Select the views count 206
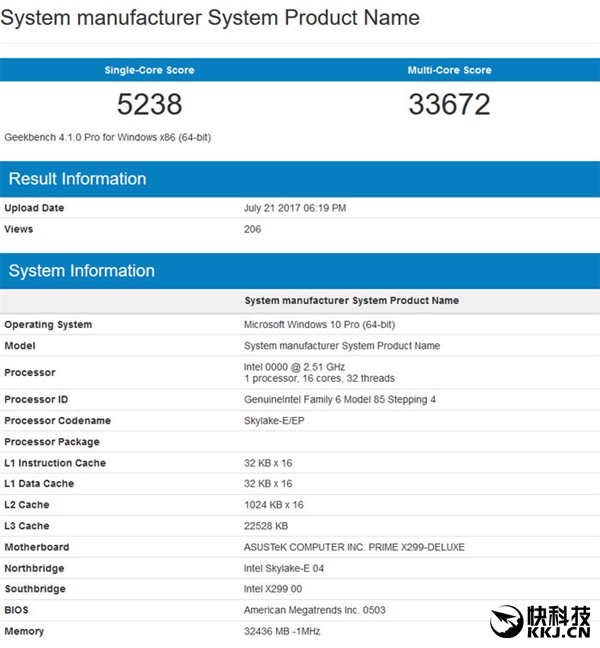Image resolution: width=600 pixels, height=648 pixels. 252,229
